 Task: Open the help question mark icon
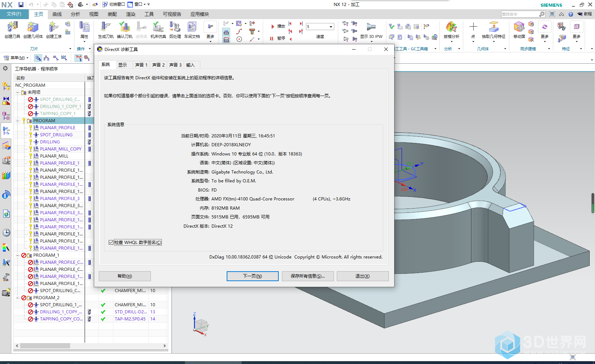click(x=571, y=14)
